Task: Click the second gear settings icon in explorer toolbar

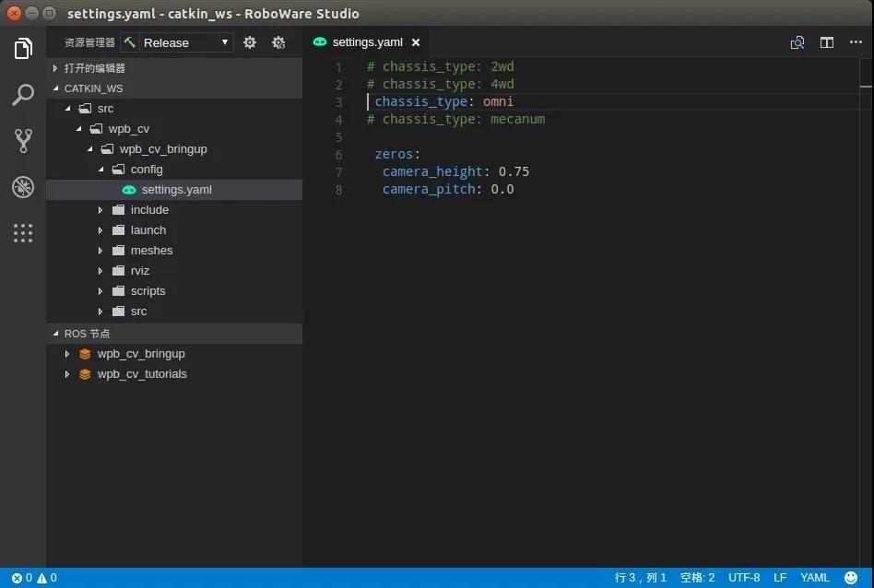Action: tap(278, 42)
